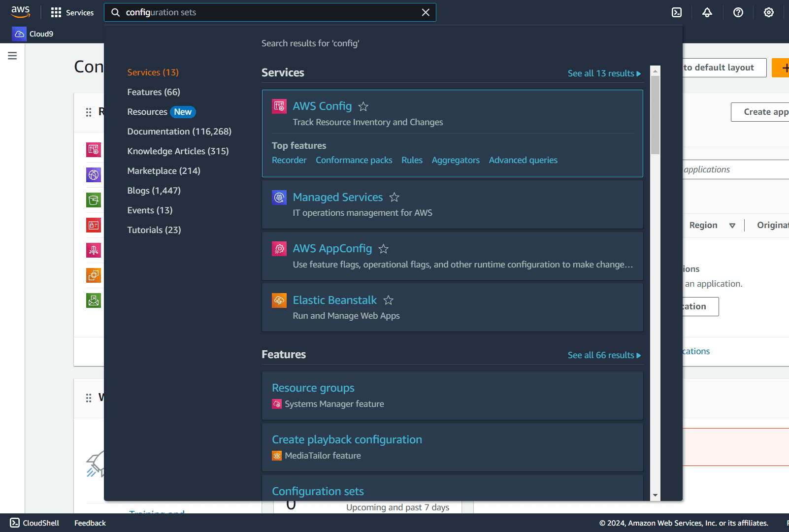789x532 pixels.
Task: Open the notifications bell
Action: point(707,12)
